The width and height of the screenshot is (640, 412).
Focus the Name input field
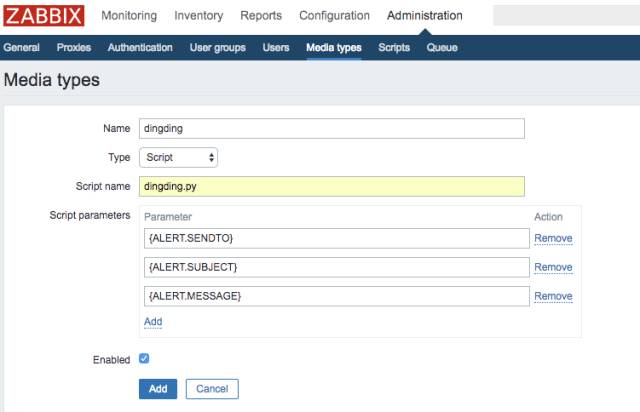click(331, 128)
